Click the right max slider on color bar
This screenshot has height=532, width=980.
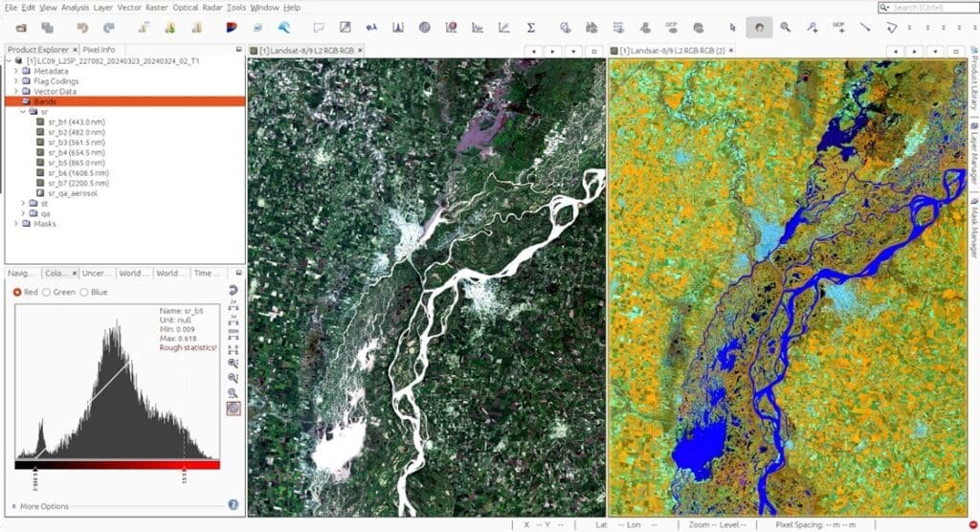pyautogui.click(x=184, y=468)
